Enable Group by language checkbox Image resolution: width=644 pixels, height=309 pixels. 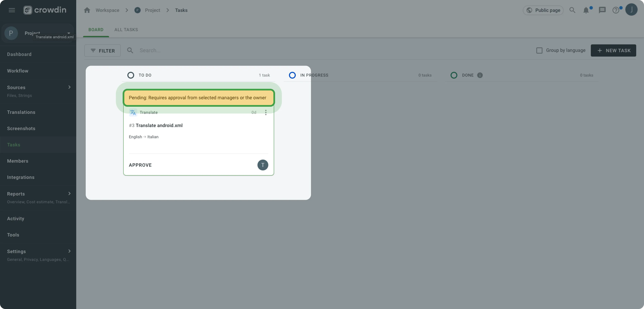pos(539,50)
